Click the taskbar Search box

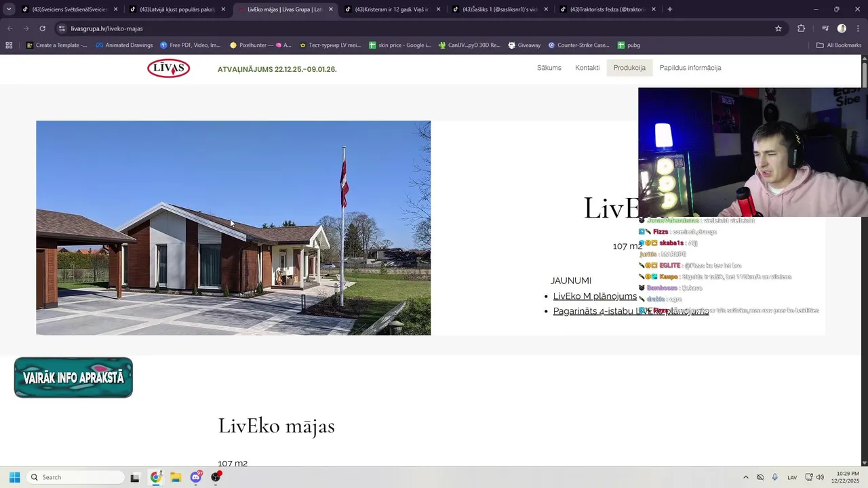[x=75, y=477]
